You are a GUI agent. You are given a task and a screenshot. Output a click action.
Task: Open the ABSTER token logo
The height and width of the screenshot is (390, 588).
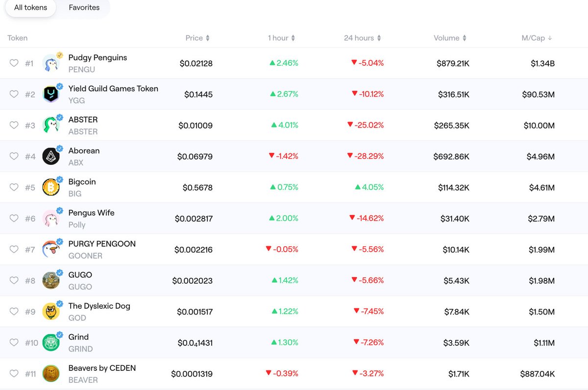click(51, 125)
